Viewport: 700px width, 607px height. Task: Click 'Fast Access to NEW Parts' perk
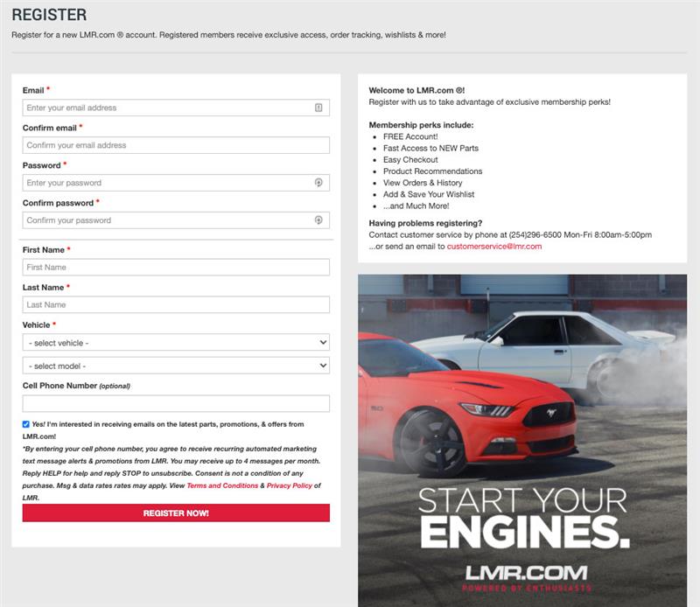pos(430,148)
